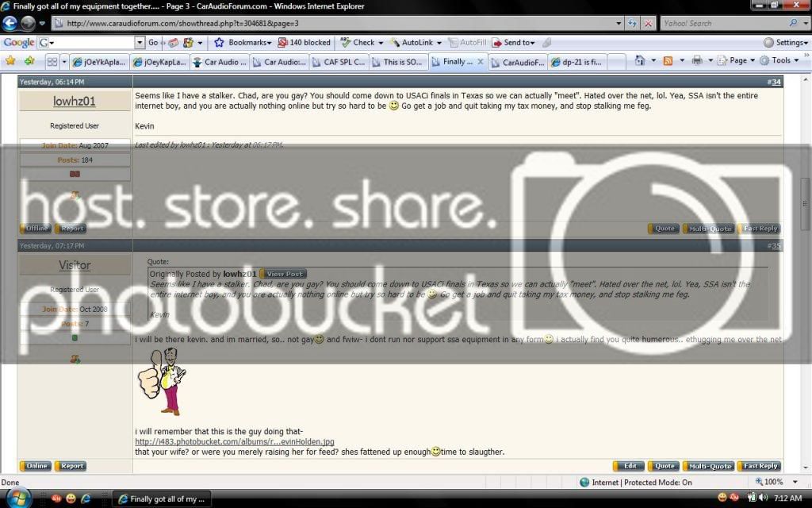Click the Google toolbar Go button
The image size is (812, 508).
tap(153, 43)
